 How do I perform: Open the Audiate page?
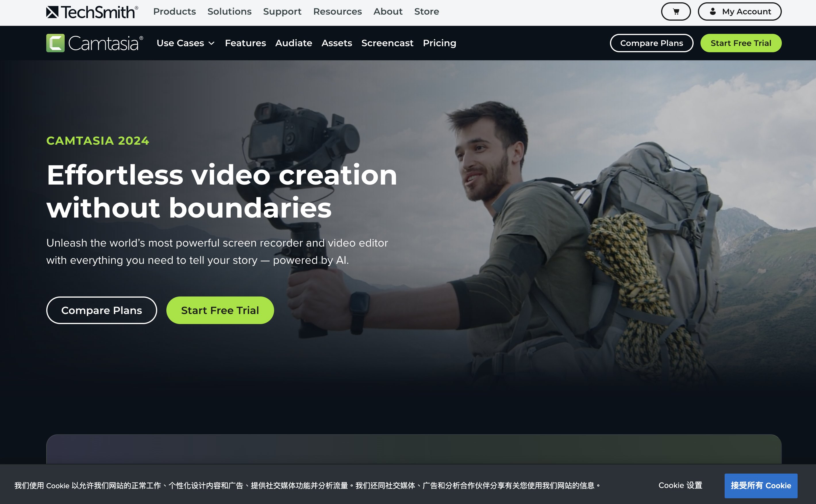[x=294, y=43]
